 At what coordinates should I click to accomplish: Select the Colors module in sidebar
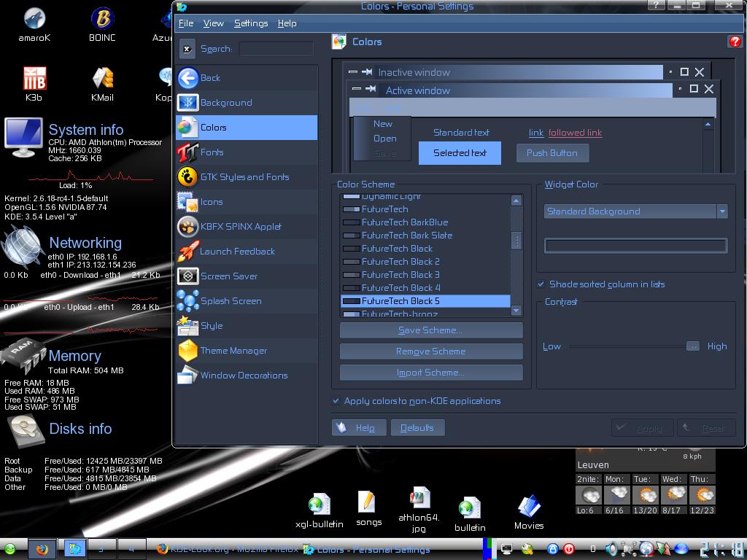[247, 127]
